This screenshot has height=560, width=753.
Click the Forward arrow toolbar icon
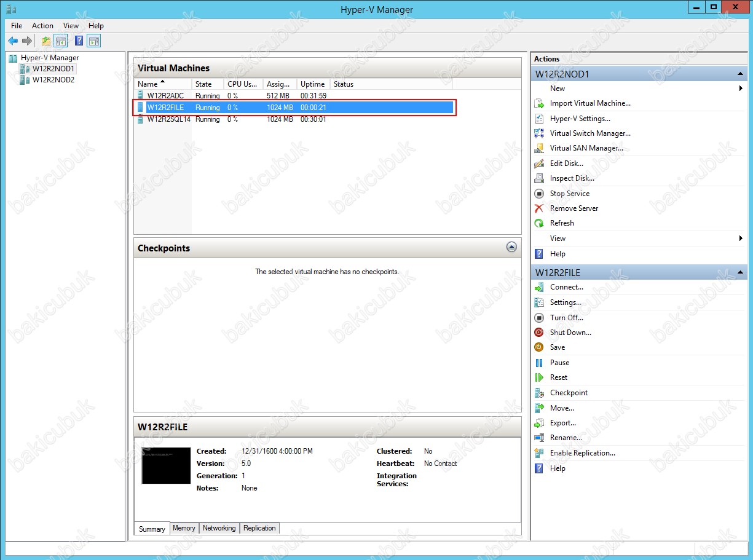tap(27, 41)
